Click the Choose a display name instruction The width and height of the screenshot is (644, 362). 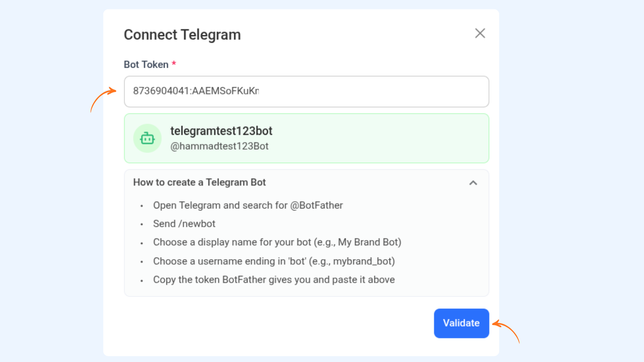point(277,242)
